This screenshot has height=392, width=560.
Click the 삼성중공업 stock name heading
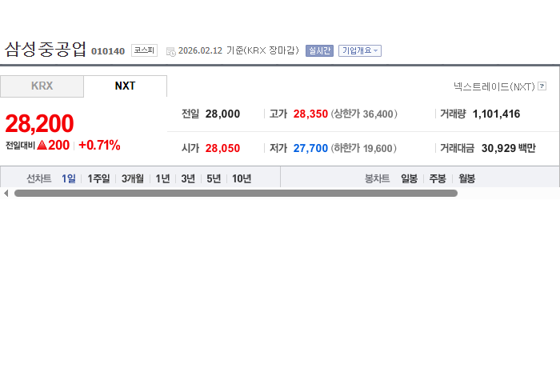click(x=46, y=50)
